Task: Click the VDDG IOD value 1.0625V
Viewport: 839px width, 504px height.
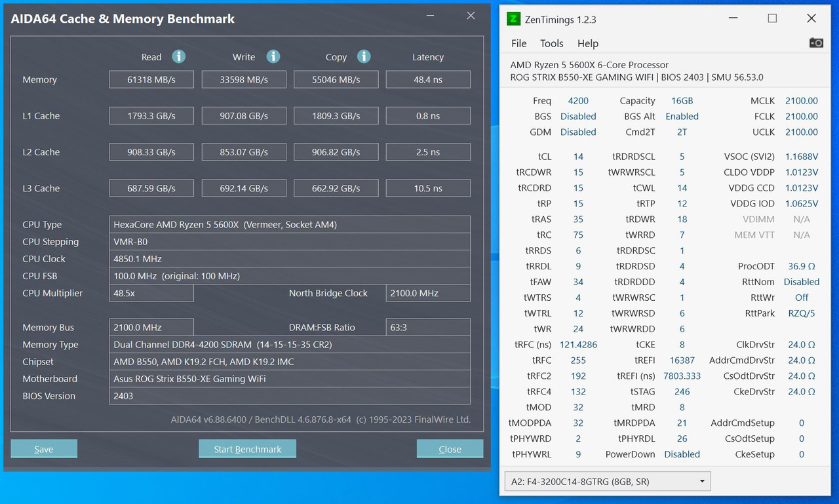Action: click(x=802, y=204)
